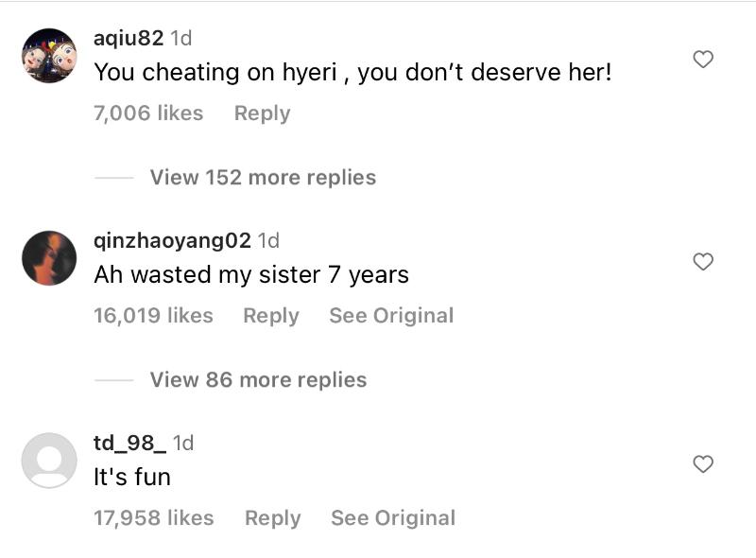This screenshot has height=558, width=756.
Task: View the 7,006 likes list
Action: tap(148, 113)
